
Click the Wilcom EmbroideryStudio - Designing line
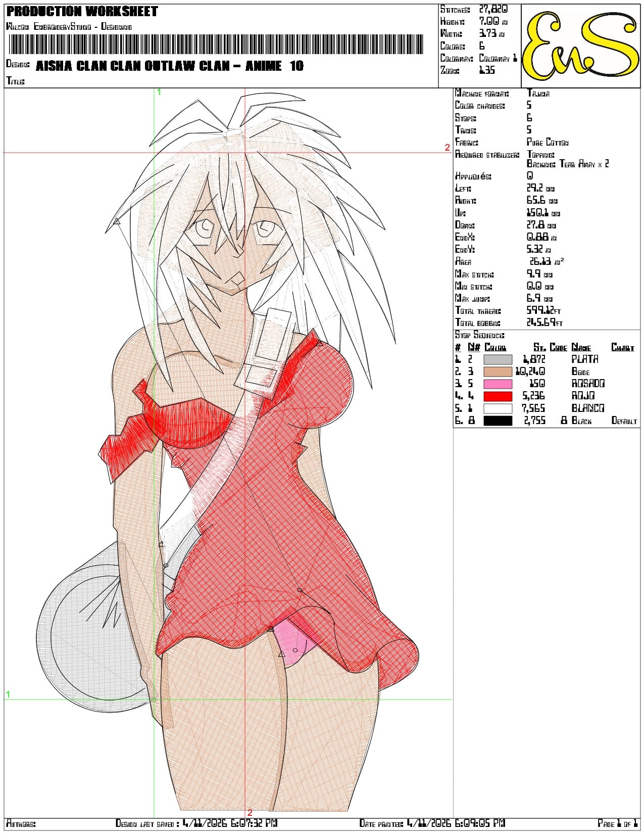[x=69, y=26]
